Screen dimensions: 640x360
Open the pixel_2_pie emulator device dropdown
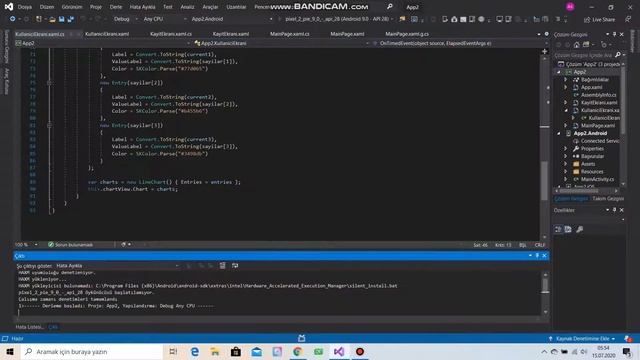339,19
